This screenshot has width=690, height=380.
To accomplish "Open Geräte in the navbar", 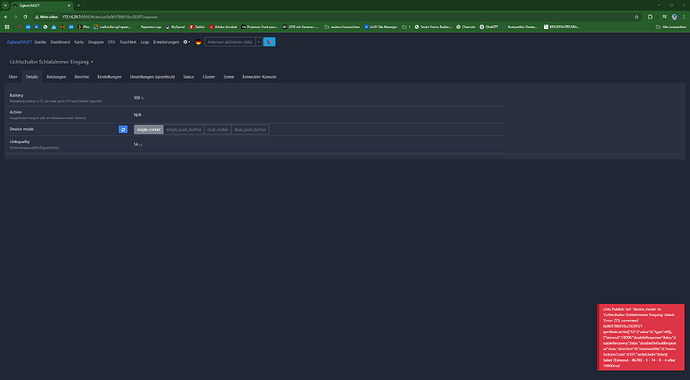I will pyautogui.click(x=40, y=42).
